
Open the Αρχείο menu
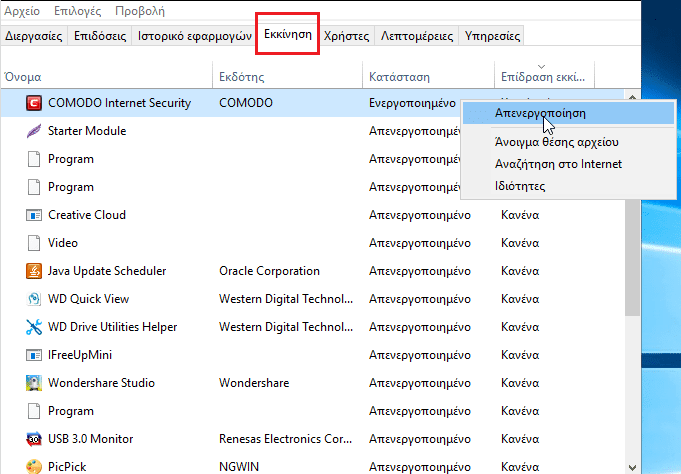tap(22, 11)
